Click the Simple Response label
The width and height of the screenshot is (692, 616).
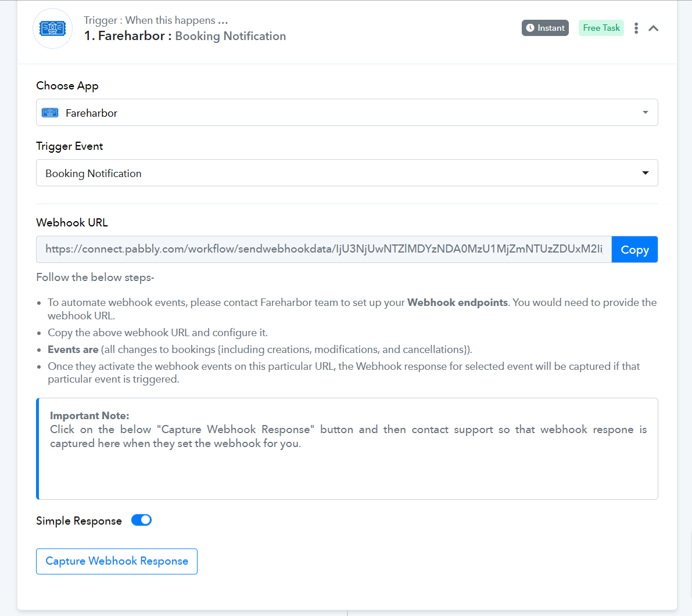tap(79, 521)
